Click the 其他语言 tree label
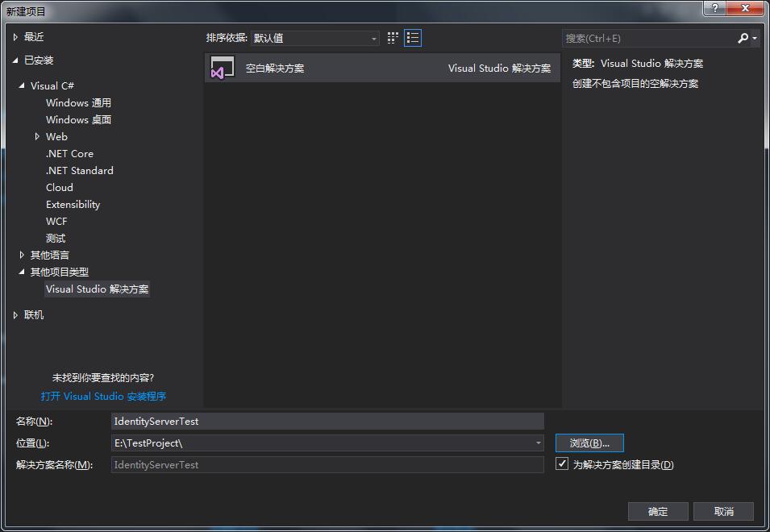Image resolution: width=770 pixels, height=532 pixels. pos(50,255)
